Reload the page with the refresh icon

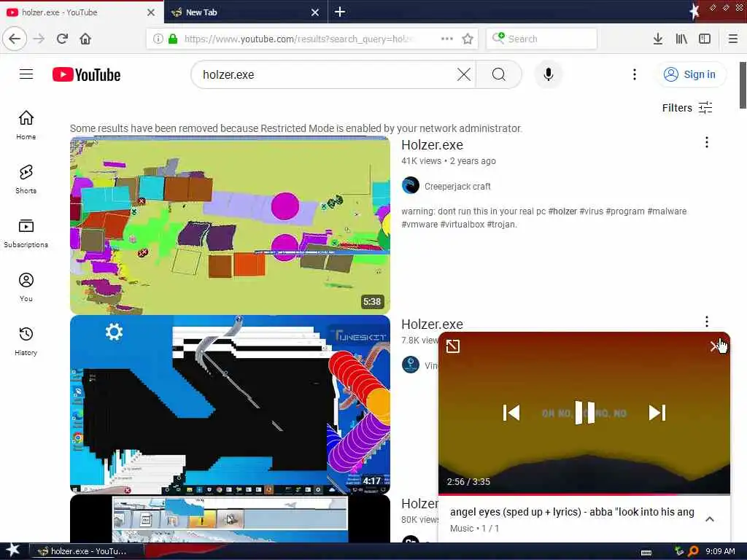tap(63, 39)
